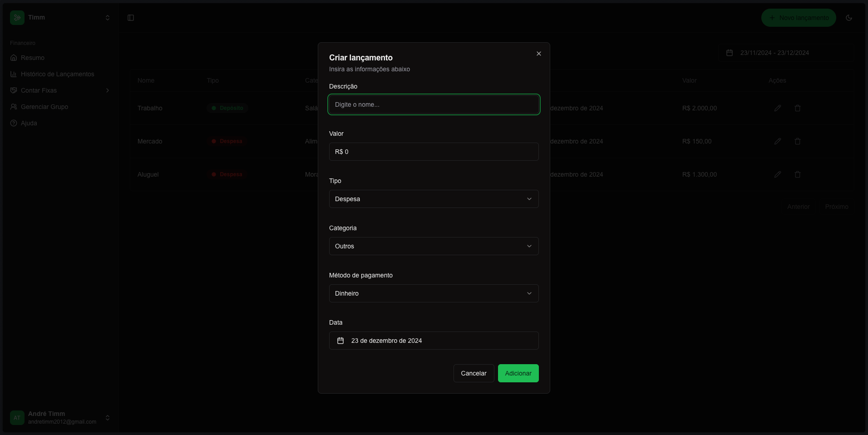The height and width of the screenshot is (435, 868).
Task: Open the André Timm user account menu
Action: pyautogui.click(x=60, y=418)
